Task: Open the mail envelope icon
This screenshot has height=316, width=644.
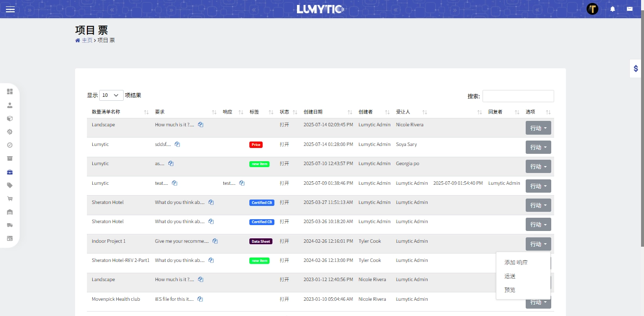Action: (x=629, y=9)
